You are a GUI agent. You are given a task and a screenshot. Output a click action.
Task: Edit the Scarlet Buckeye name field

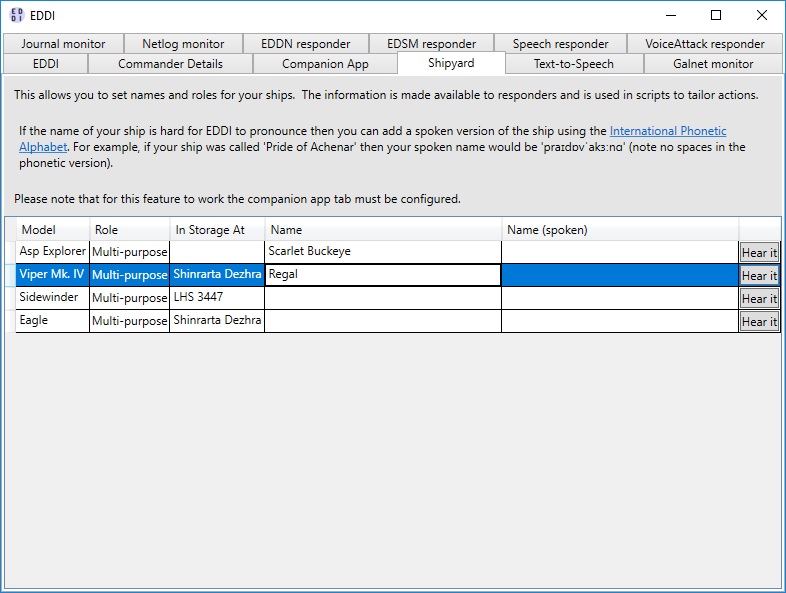tap(383, 252)
